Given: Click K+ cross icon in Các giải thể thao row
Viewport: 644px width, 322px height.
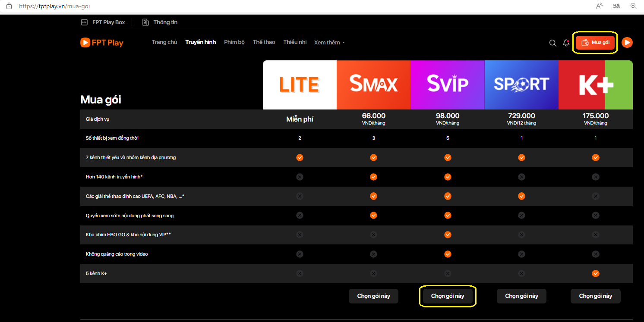Looking at the screenshot, I should click(596, 196).
